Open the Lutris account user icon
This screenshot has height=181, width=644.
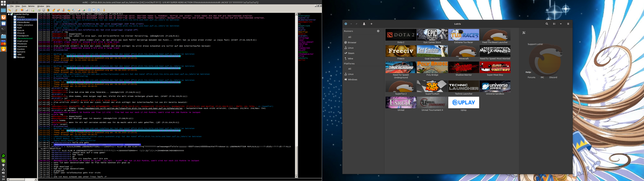click(x=364, y=24)
